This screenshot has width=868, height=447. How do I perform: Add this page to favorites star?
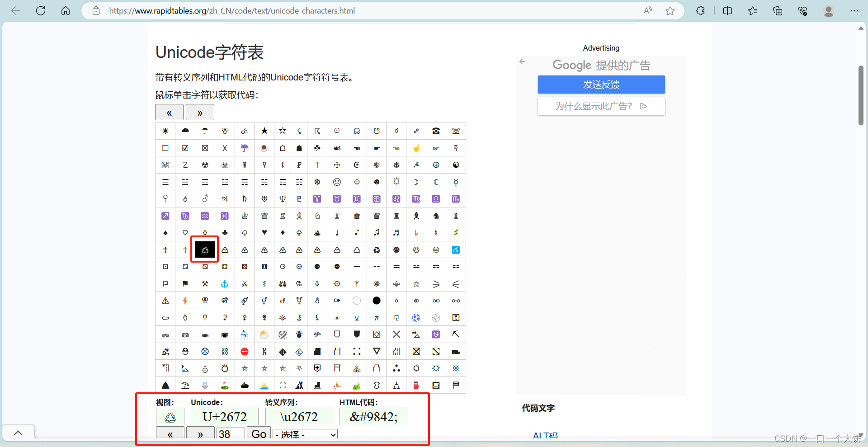click(670, 11)
